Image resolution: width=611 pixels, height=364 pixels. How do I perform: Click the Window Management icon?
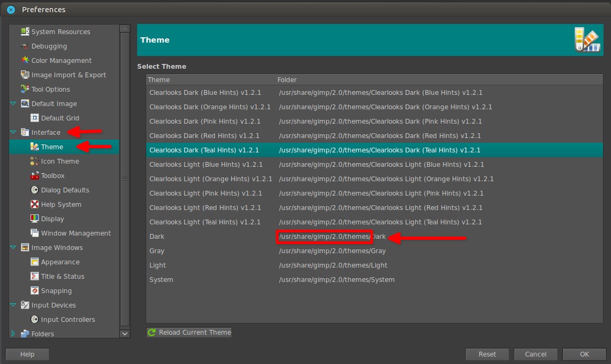35,233
